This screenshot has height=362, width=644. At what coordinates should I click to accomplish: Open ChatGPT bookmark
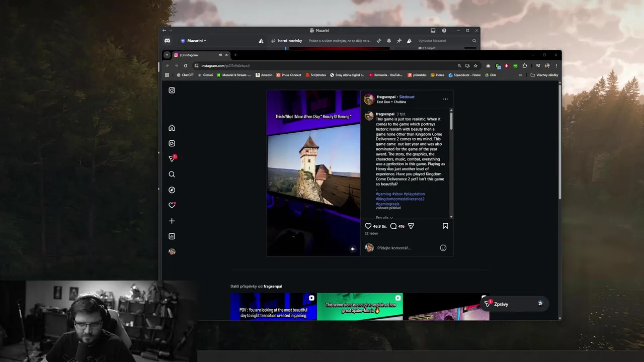(185, 75)
